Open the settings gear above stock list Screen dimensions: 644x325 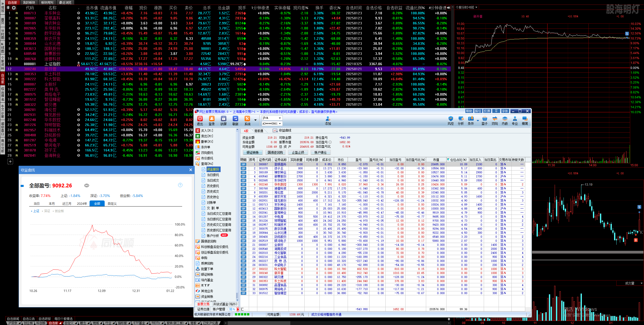coord(14,8)
